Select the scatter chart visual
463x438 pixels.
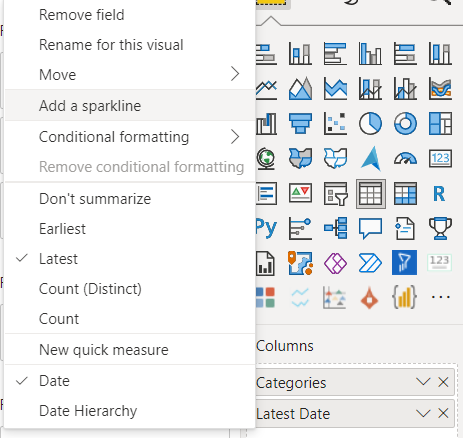pyautogui.click(x=335, y=123)
